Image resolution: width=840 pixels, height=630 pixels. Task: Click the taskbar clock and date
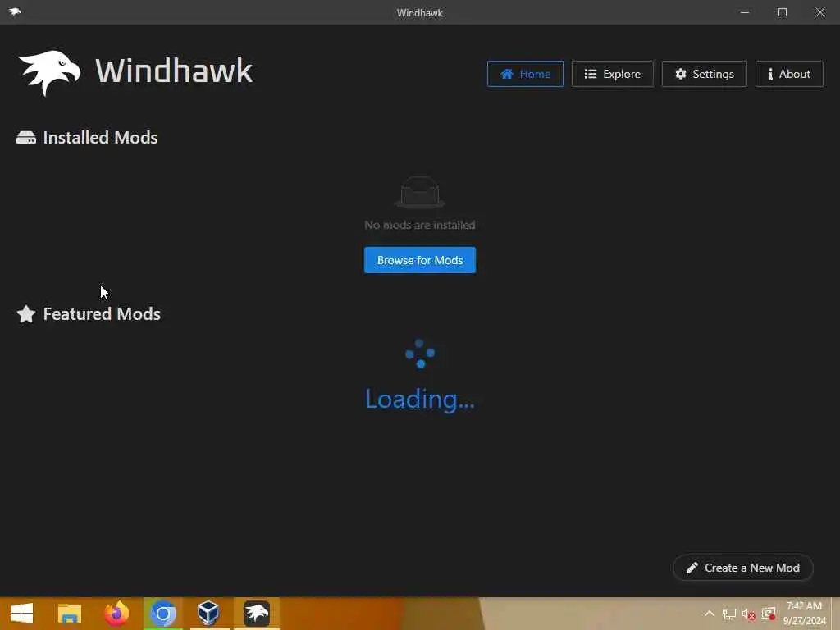tap(804, 614)
